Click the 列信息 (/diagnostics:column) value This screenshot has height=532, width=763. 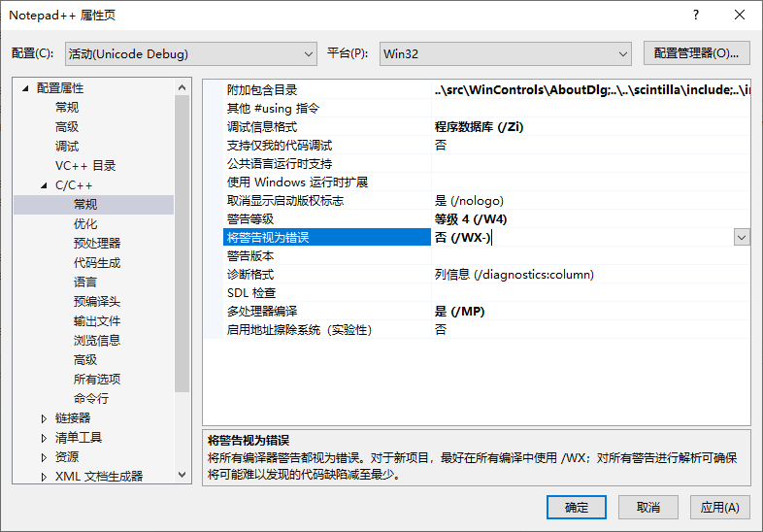coord(514,275)
